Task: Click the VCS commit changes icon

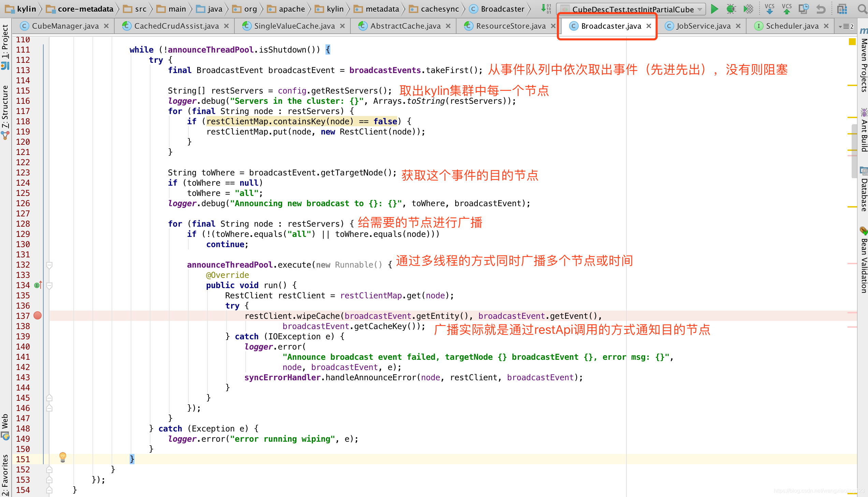Action: click(x=787, y=9)
